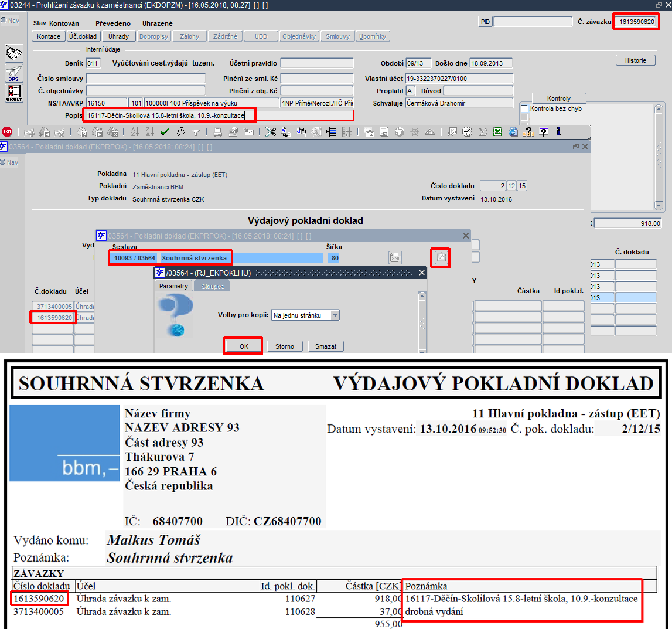
Task: Click the Šířka value 80
Action: pyautogui.click(x=335, y=258)
